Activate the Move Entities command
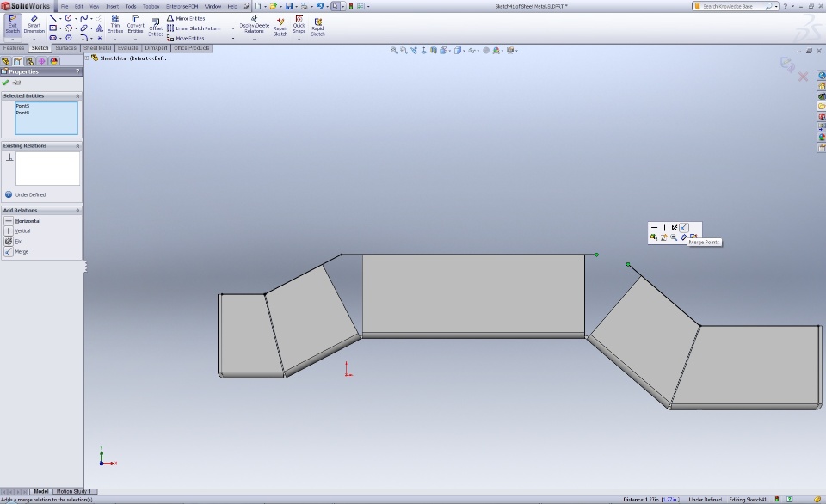Image resolution: width=826 pixels, height=504 pixels. tap(186, 39)
